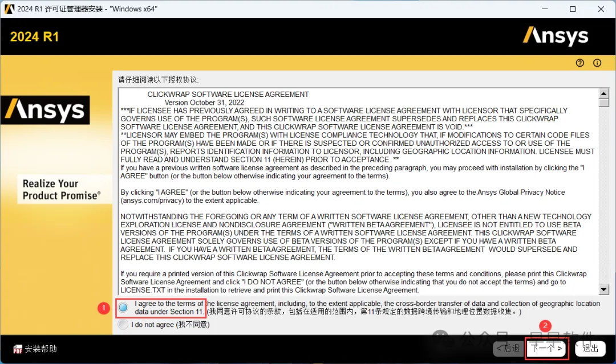Image resolution: width=616 pixels, height=364 pixels.
Task: Maximize the installer window
Action: 573,9
